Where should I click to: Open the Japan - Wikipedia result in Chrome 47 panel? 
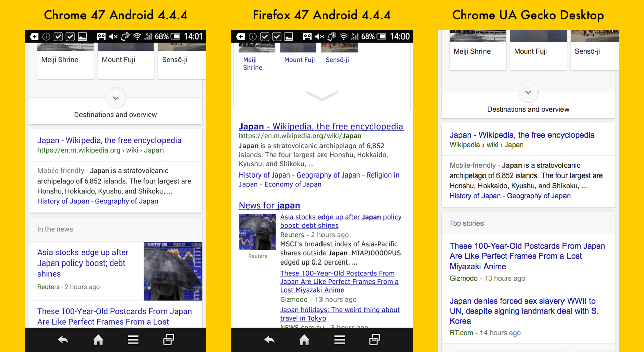(109, 140)
